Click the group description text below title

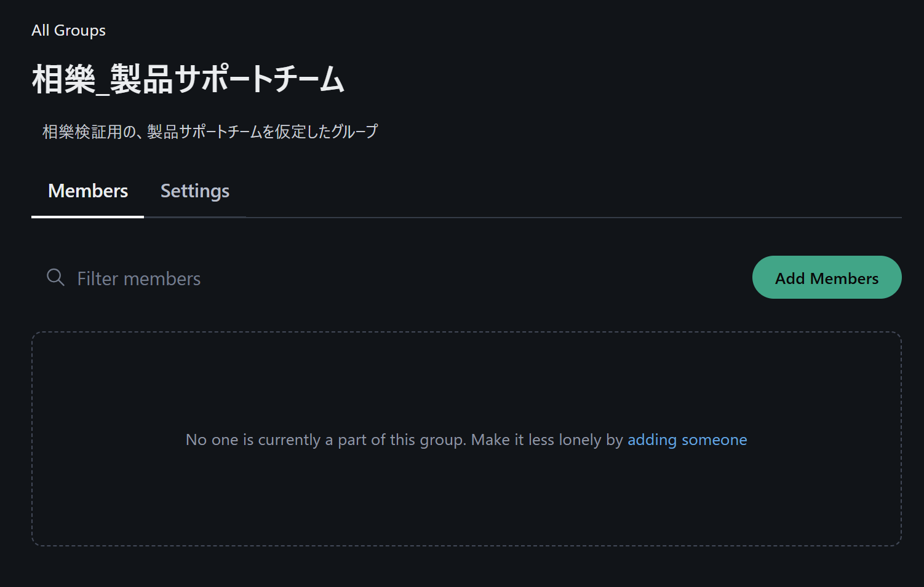tap(210, 132)
